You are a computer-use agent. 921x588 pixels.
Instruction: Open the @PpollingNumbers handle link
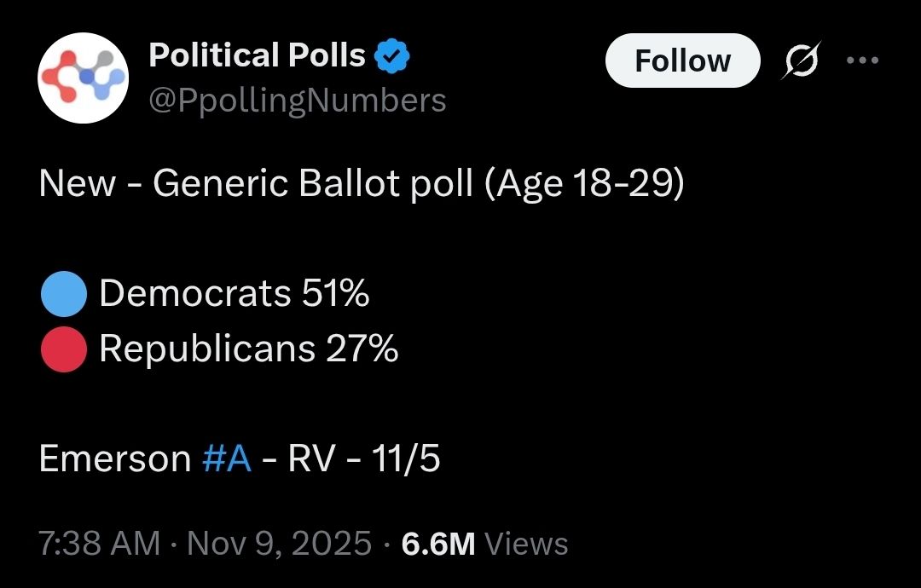coord(298,101)
